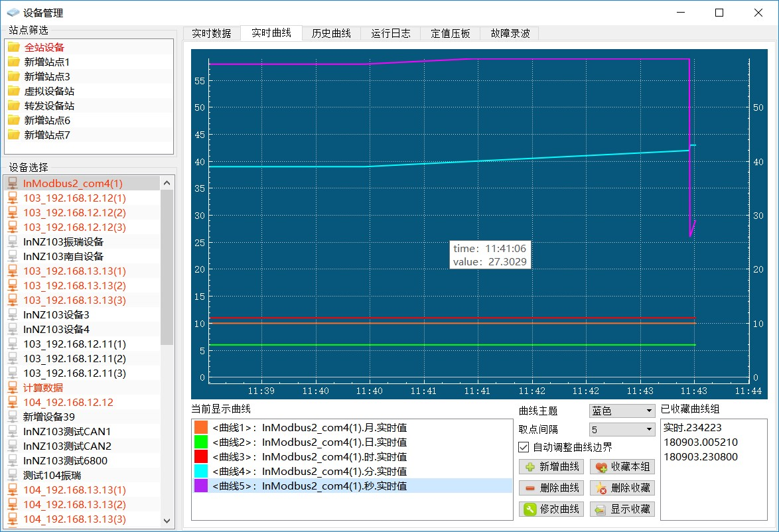Click the folder icon next to 虚拟设备站
779x532 pixels.
13,91
